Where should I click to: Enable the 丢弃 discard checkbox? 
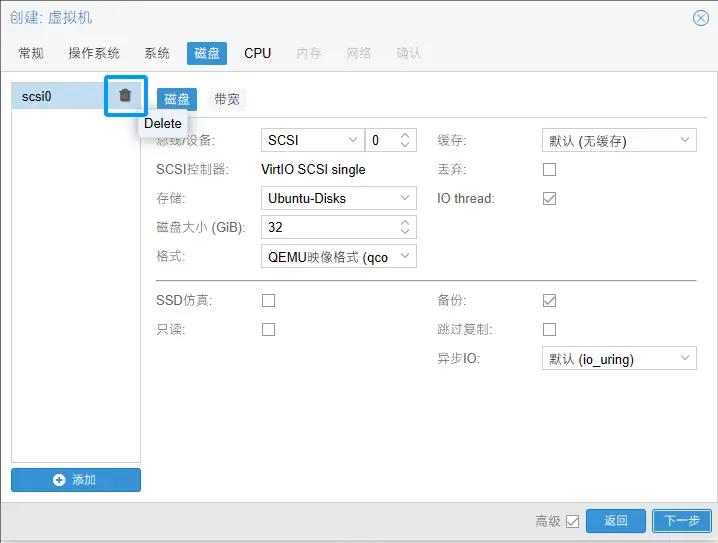point(549,169)
